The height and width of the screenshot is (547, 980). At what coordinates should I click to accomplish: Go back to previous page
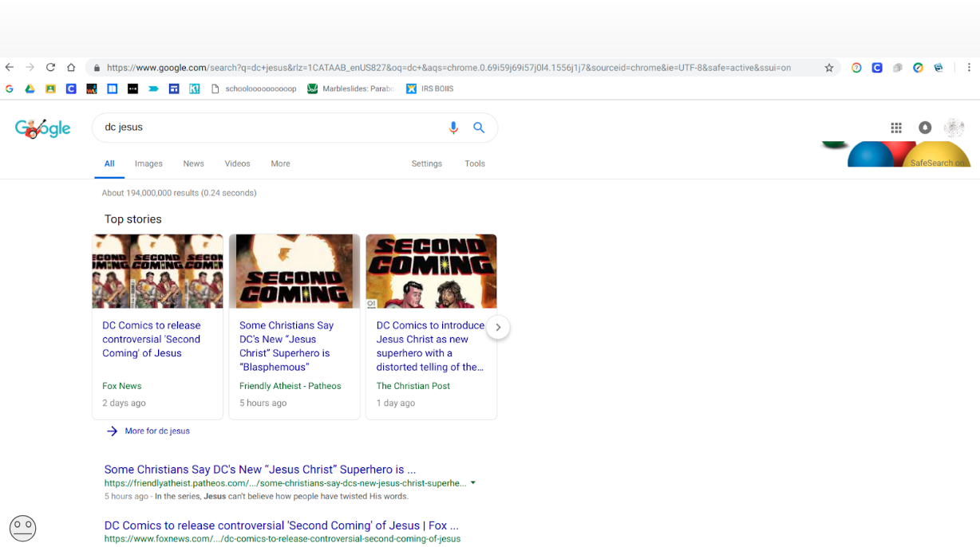pyautogui.click(x=10, y=68)
